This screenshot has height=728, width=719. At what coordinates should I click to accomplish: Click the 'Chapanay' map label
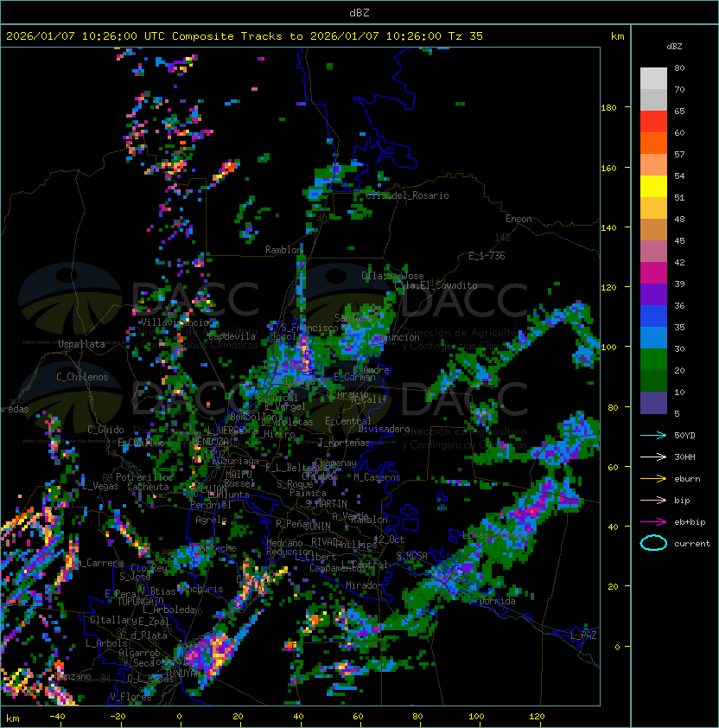tap(335, 463)
